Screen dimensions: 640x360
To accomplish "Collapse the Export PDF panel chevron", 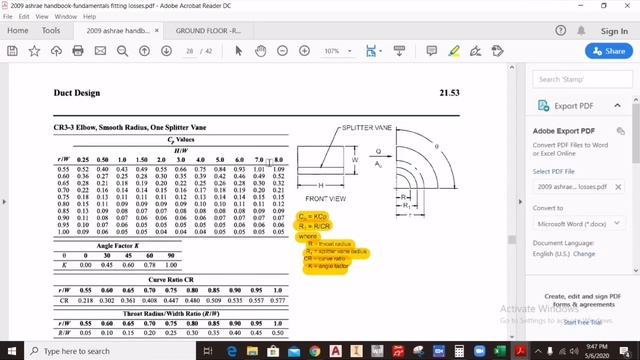I will click(617, 106).
